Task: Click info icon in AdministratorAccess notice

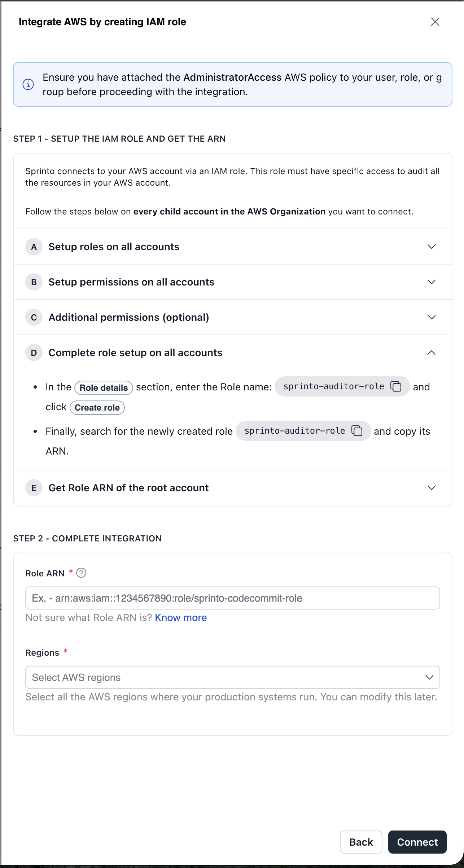Action: [28, 84]
